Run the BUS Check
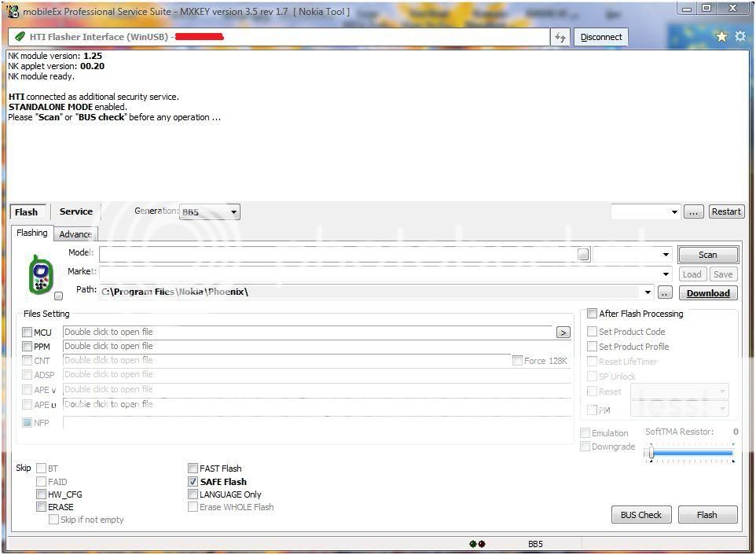 coord(641,515)
